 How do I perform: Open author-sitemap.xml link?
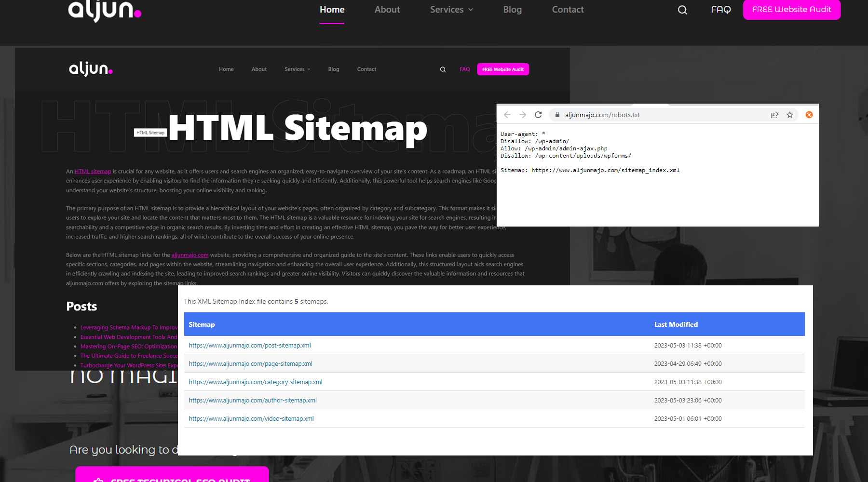pos(253,401)
